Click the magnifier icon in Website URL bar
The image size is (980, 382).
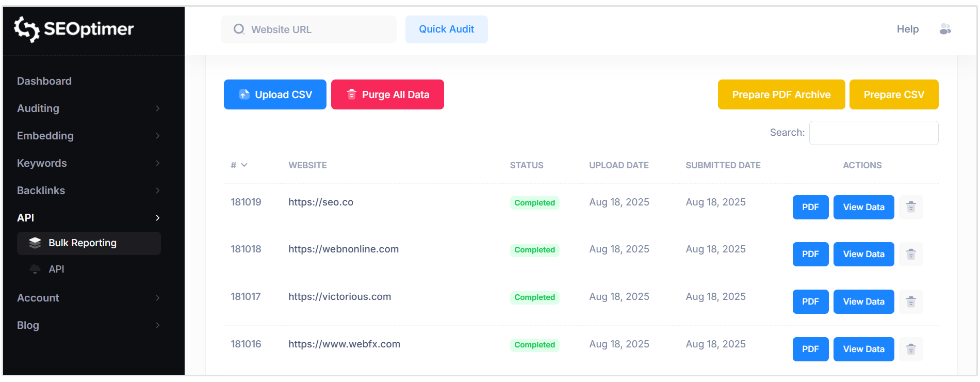(239, 29)
